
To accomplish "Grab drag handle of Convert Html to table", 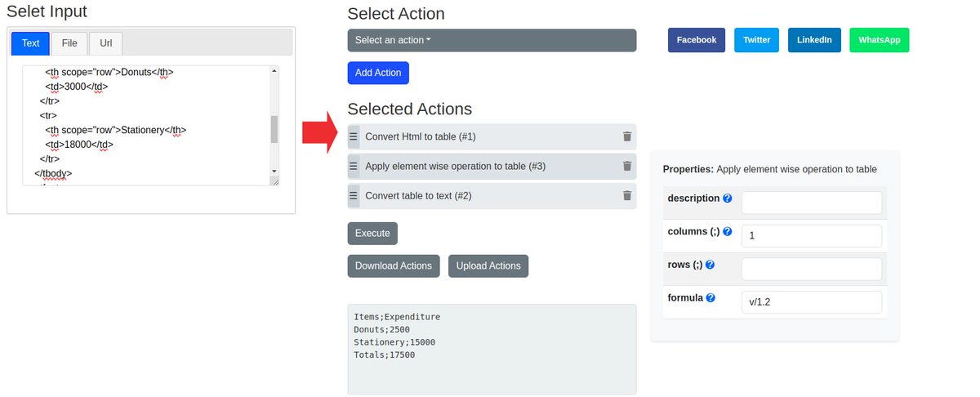I will click(354, 136).
